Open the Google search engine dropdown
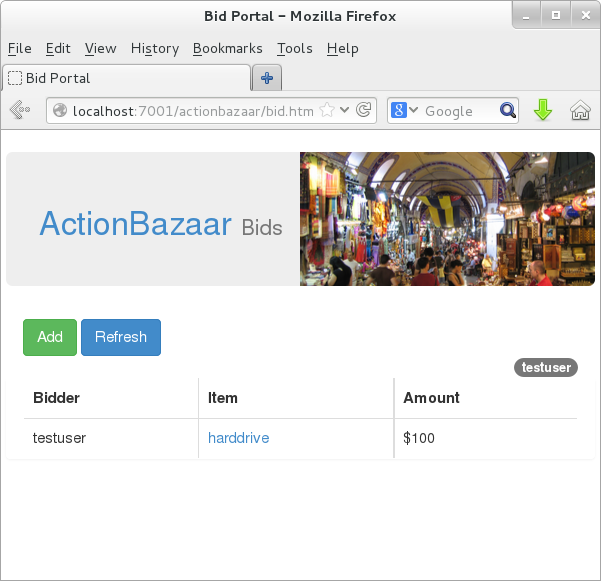Image resolution: width=601 pixels, height=581 pixels. coord(404,110)
